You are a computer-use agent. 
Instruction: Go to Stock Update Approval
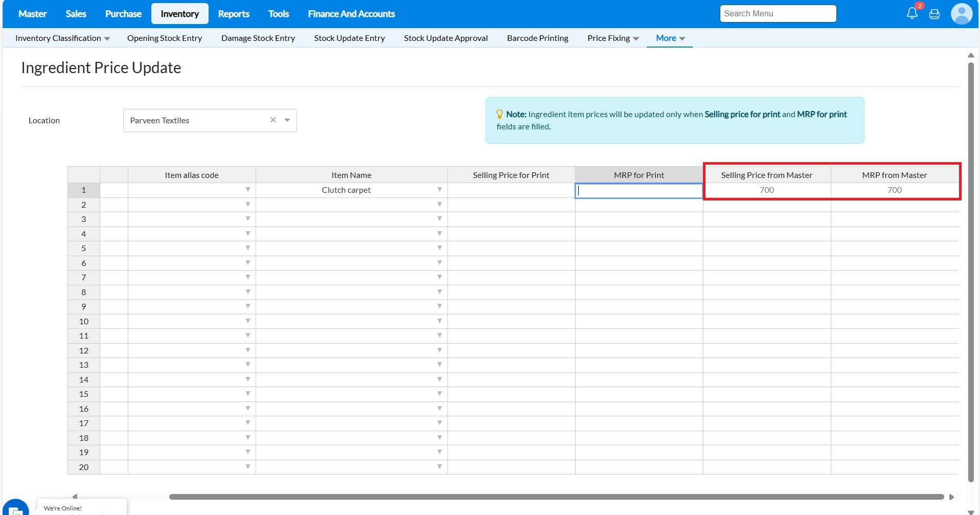click(x=445, y=38)
